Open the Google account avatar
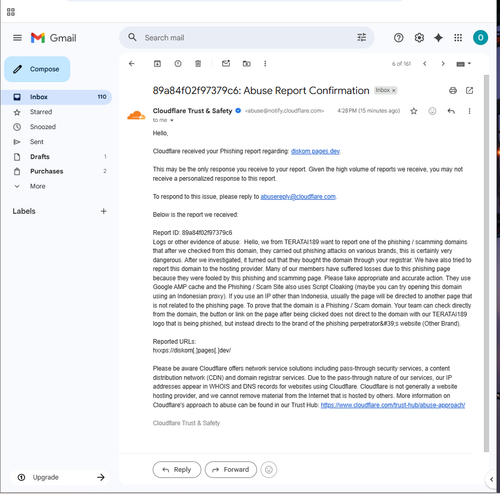Screen dimensions: 500x494 click(x=480, y=38)
